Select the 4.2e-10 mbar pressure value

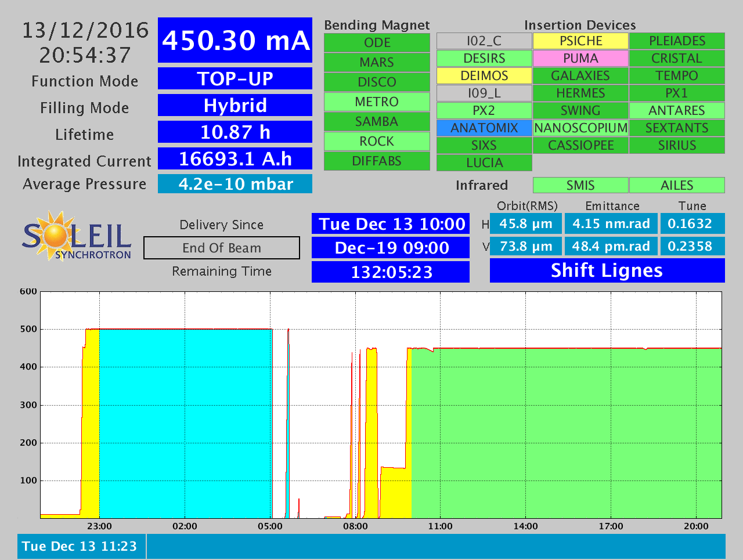click(235, 184)
